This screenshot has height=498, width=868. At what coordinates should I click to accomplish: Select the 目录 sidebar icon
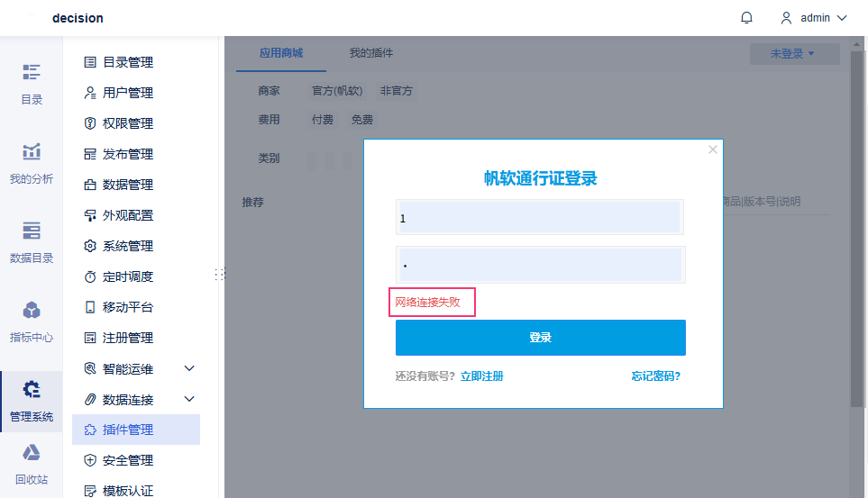pos(32,72)
